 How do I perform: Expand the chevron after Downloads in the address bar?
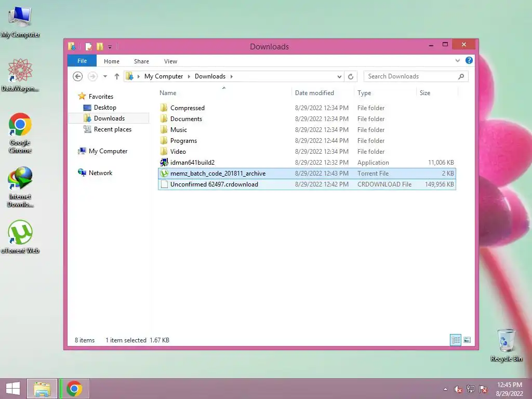(x=231, y=77)
